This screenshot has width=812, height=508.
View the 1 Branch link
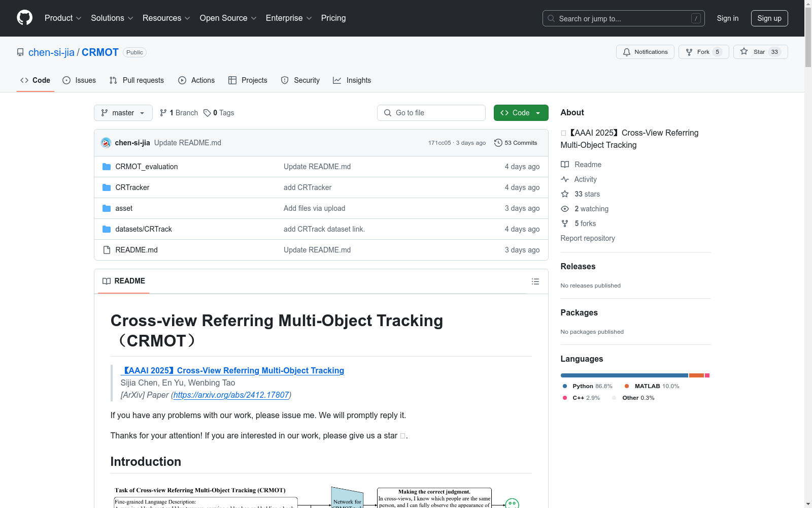pyautogui.click(x=179, y=113)
